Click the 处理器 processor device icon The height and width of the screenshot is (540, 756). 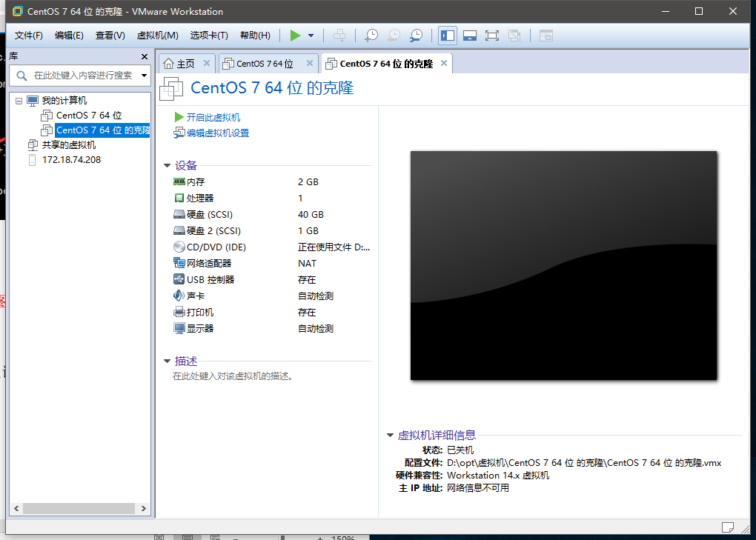179,198
